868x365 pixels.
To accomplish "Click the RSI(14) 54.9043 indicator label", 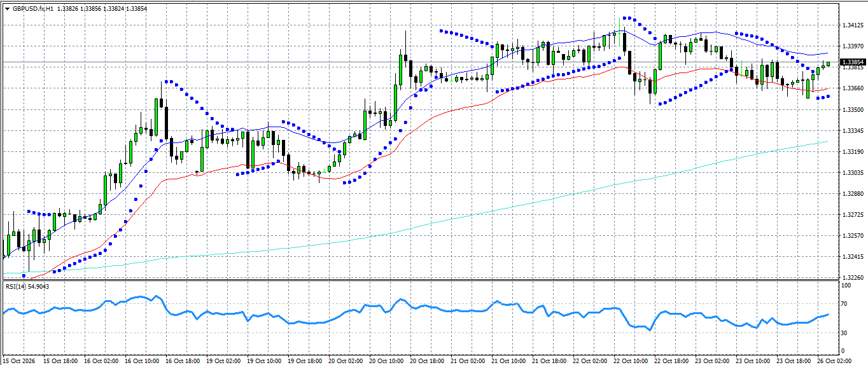I will point(27,286).
